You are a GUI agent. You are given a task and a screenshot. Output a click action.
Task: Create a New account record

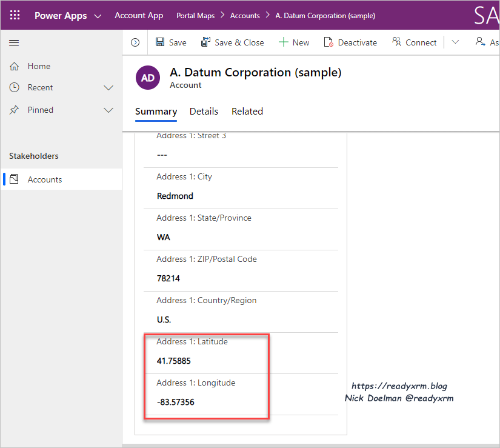pos(294,42)
